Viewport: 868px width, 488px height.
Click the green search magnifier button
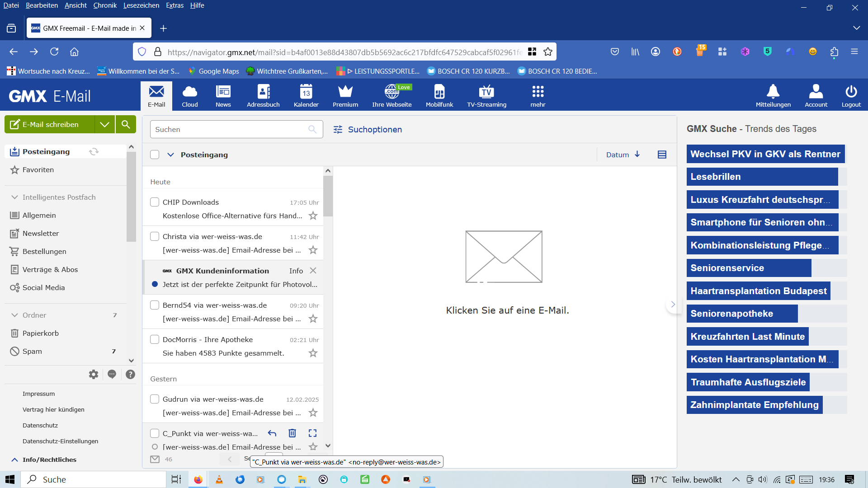click(x=126, y=124)
